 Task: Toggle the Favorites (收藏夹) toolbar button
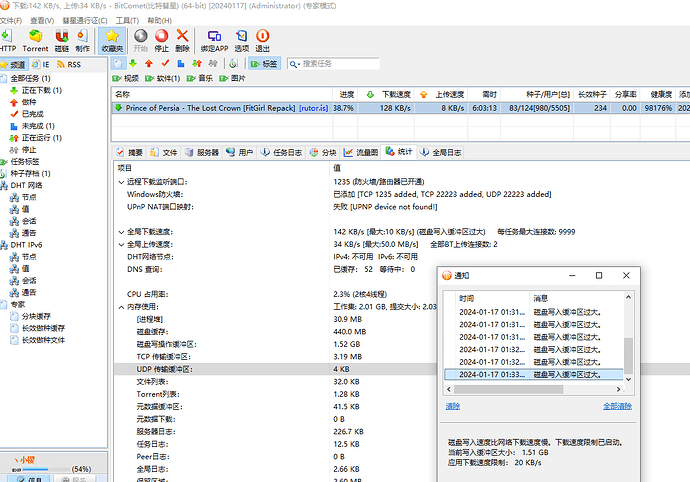112,40
